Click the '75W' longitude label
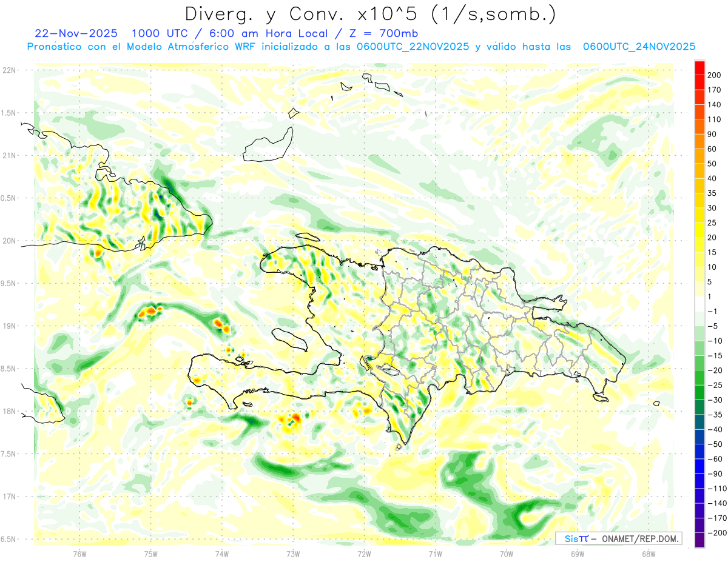728x562 pixels. (x=151, y=555)
